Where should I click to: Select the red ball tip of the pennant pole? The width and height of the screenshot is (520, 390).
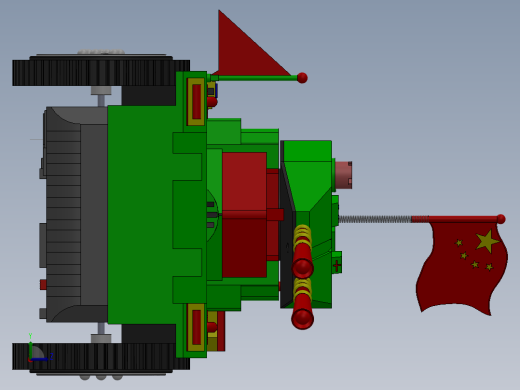coord(302,78)
